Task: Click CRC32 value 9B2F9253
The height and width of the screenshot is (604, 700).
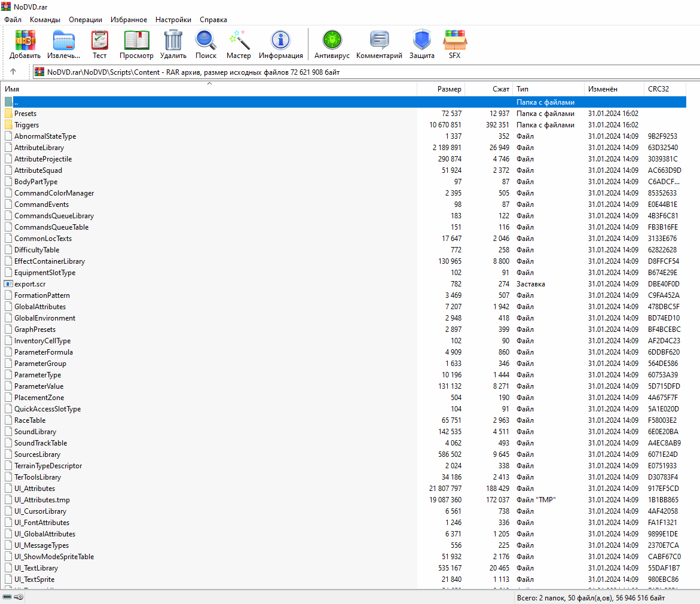Action: 662,136
